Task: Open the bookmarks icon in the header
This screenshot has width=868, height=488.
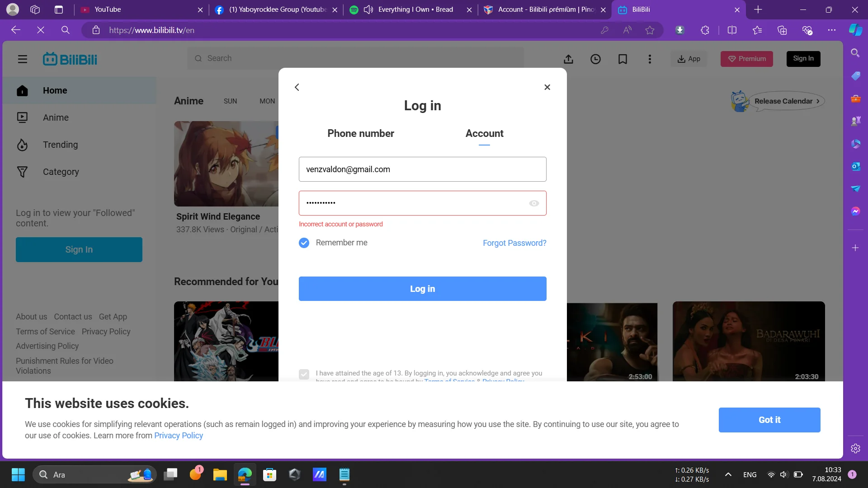Action: point(623,59)
